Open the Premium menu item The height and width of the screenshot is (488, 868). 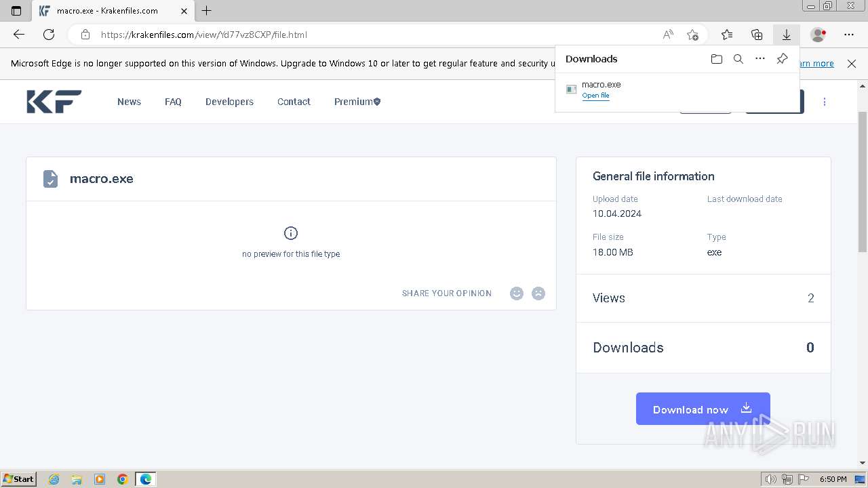(x=357, y=102)
